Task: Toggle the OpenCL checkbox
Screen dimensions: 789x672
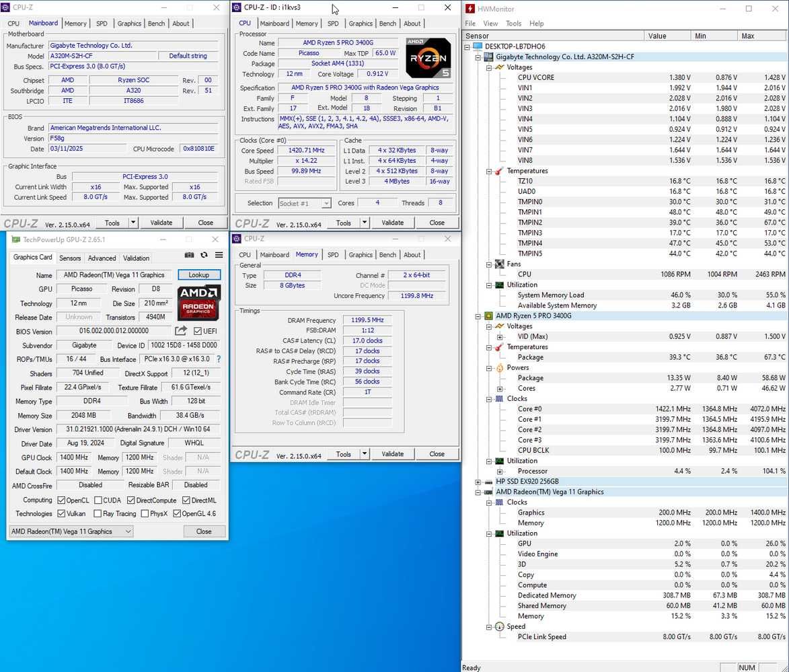Action: tap(61, 500)
